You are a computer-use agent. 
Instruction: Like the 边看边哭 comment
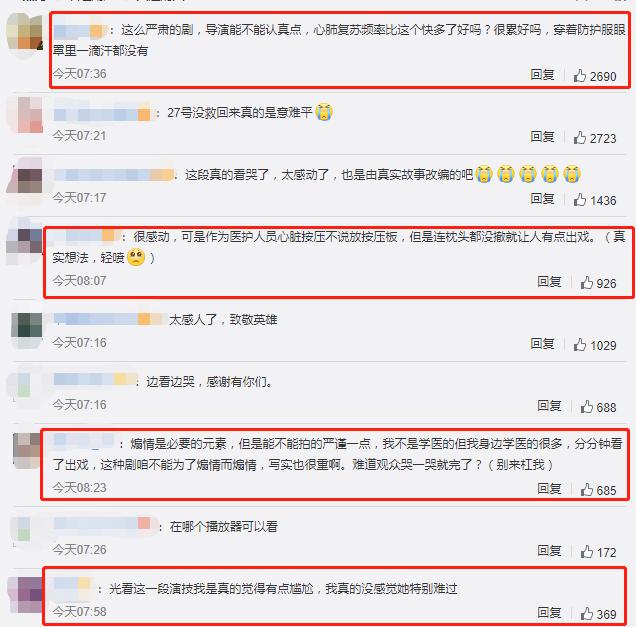pos(598,407)
